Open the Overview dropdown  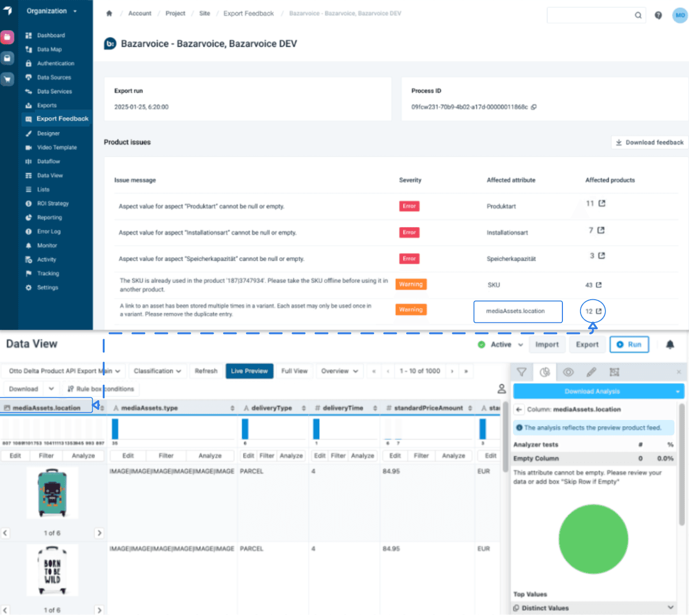tap(340, 371)
